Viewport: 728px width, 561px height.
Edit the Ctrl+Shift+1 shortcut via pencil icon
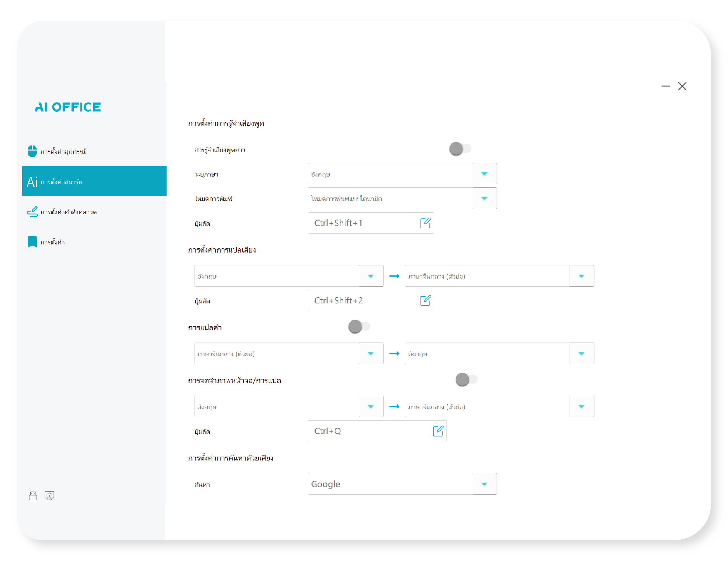click(425, 223)
